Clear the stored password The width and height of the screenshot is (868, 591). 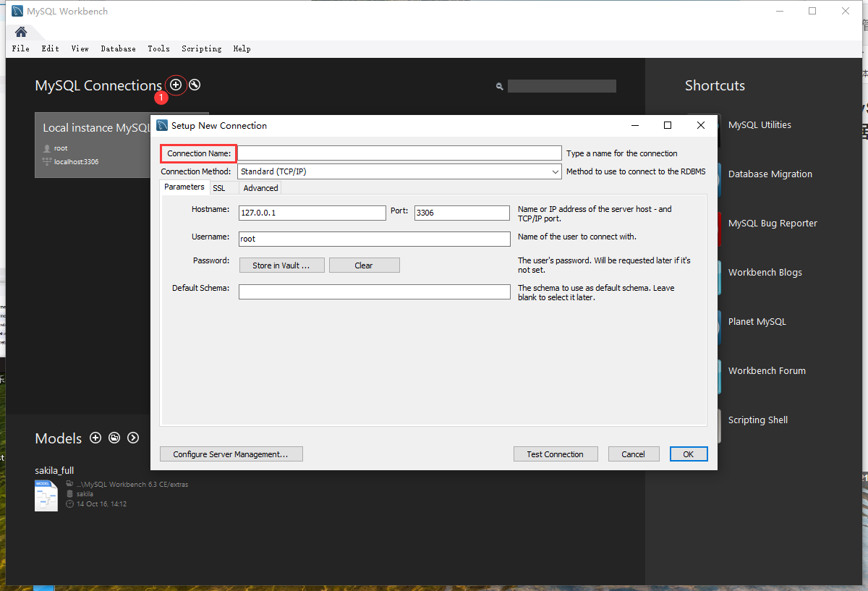pyautogui.click(x=364, y=265)
